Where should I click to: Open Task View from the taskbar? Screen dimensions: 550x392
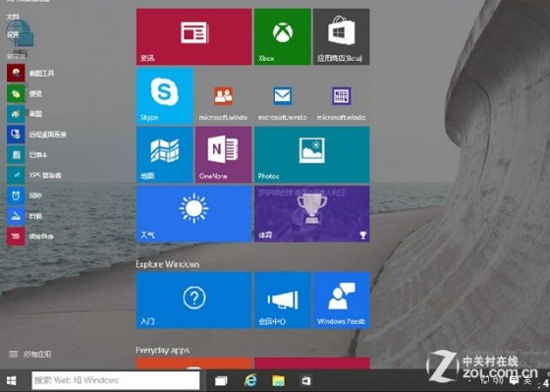coord(221,381)
